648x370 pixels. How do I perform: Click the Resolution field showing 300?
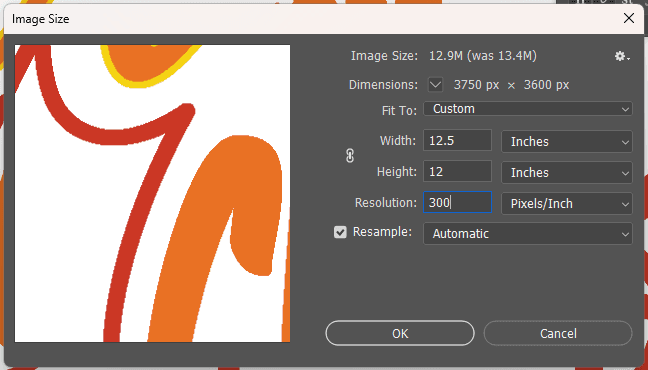click(457, 202)
